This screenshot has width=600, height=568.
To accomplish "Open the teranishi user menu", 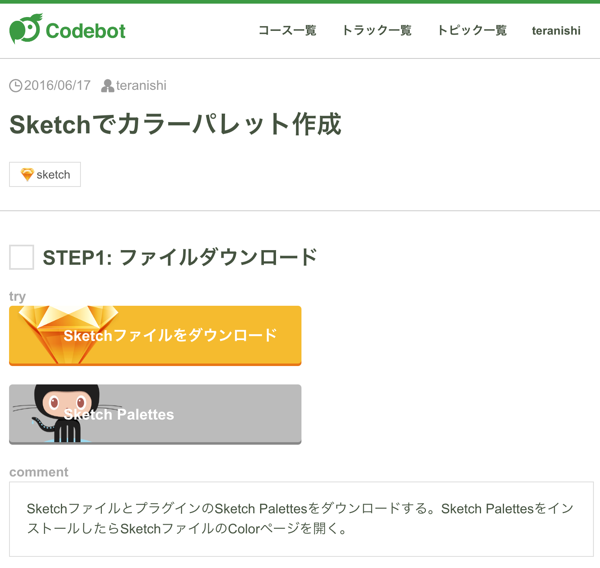I will (556, 31).
